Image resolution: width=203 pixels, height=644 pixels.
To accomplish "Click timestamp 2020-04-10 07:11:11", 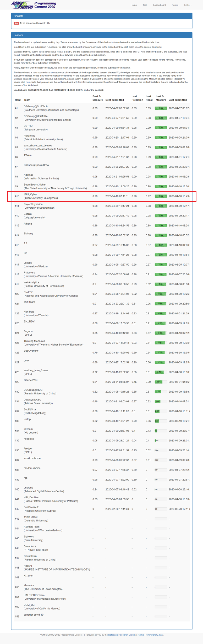I will [117, 196].
